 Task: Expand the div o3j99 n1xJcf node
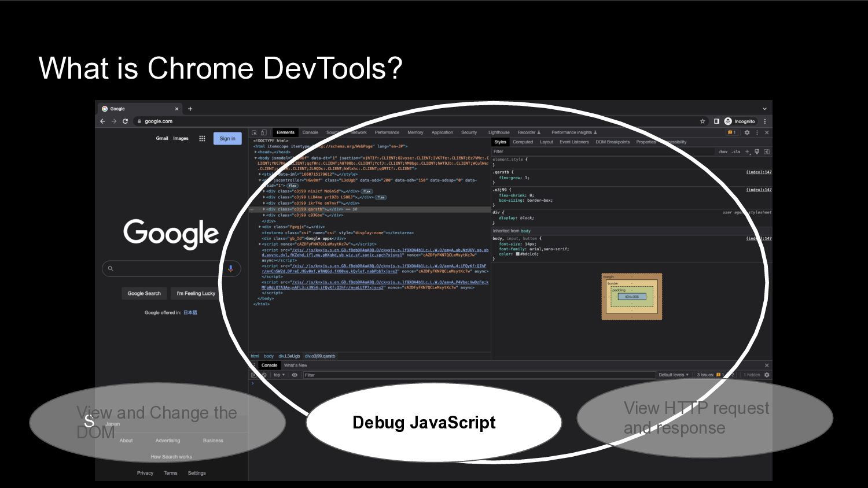tap(264, 191)
